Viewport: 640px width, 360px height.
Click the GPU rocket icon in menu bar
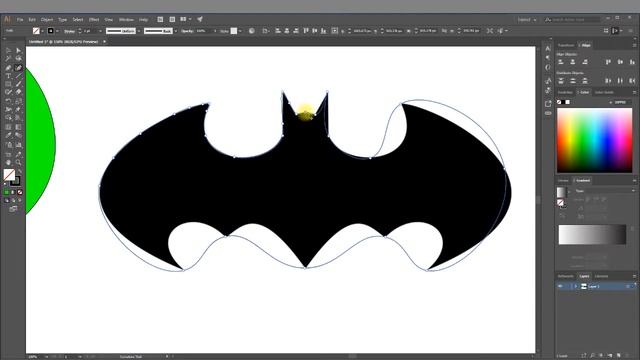[x=200, y=19]
